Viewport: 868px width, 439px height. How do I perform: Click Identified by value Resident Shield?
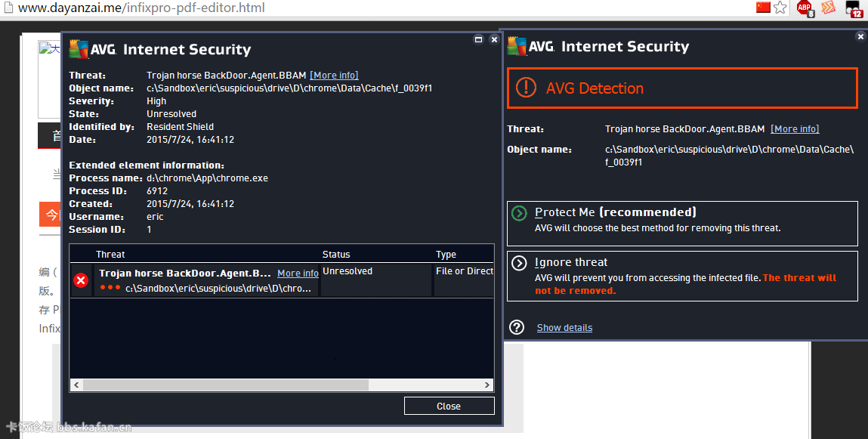pyautogui.click(x=180, y=127)
